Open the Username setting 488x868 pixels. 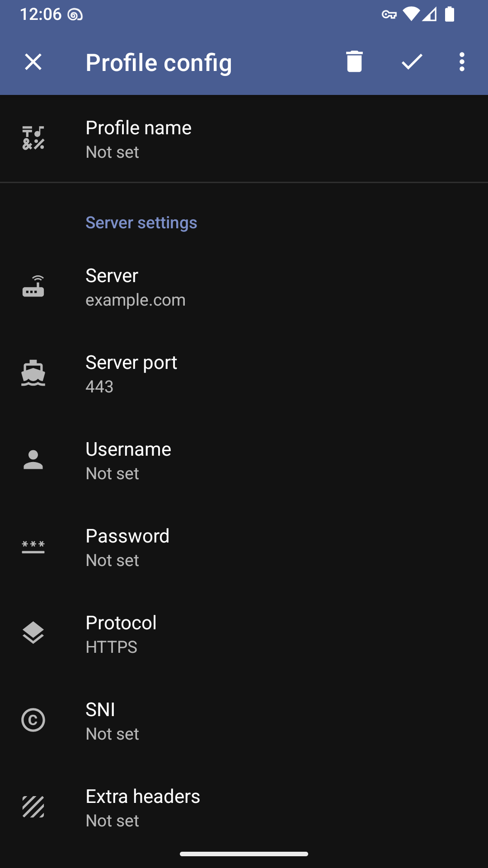244,460
